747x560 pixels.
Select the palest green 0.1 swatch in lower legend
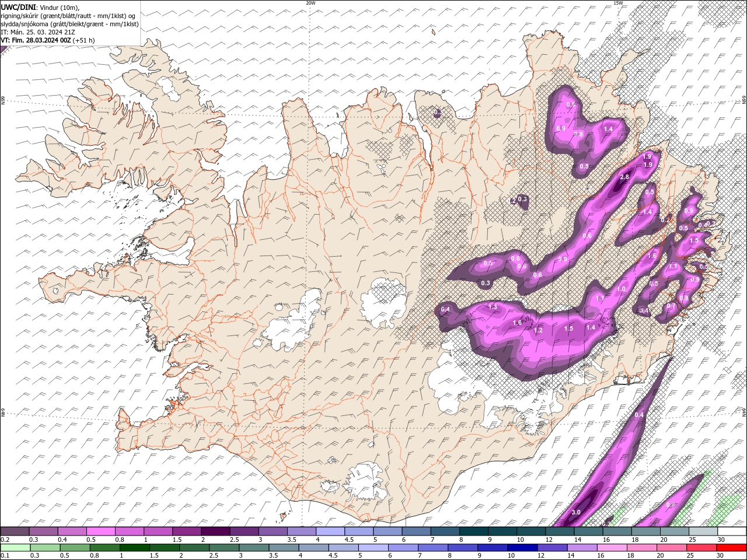(x=15, y=547)
